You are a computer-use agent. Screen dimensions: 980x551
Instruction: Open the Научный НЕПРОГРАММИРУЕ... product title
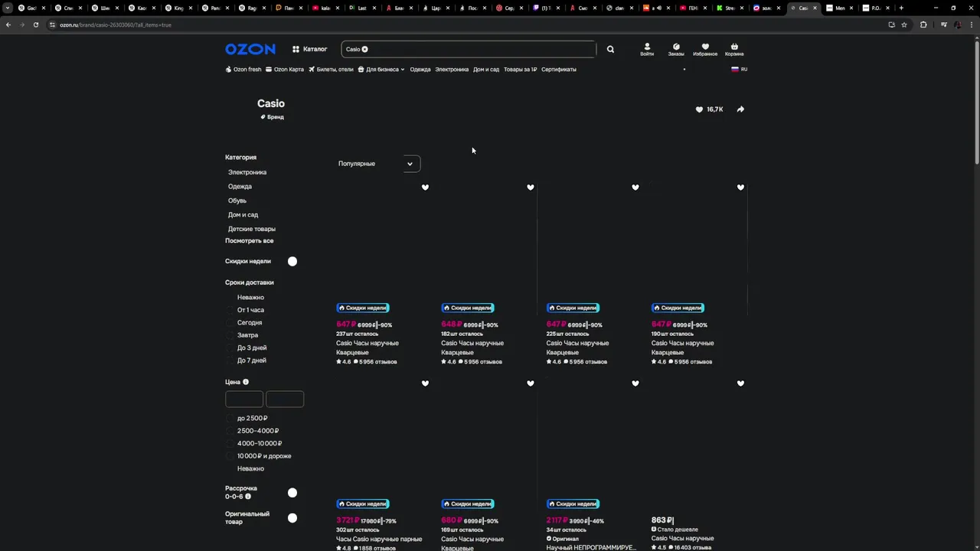coord(590,548)
